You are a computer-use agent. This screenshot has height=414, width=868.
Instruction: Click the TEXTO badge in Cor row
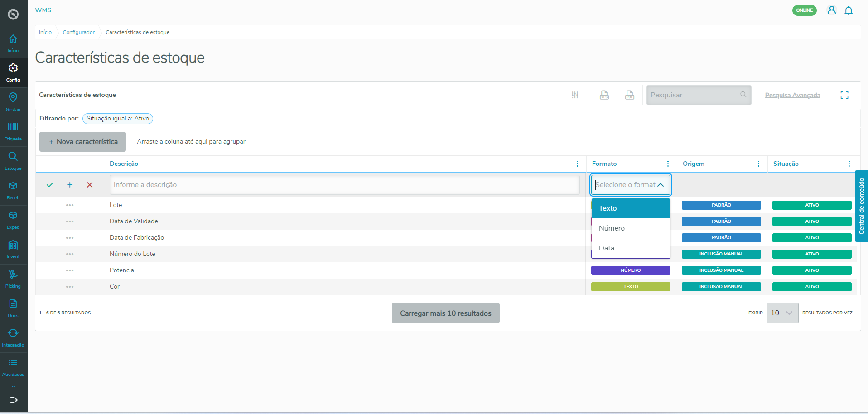pos(631,287)
